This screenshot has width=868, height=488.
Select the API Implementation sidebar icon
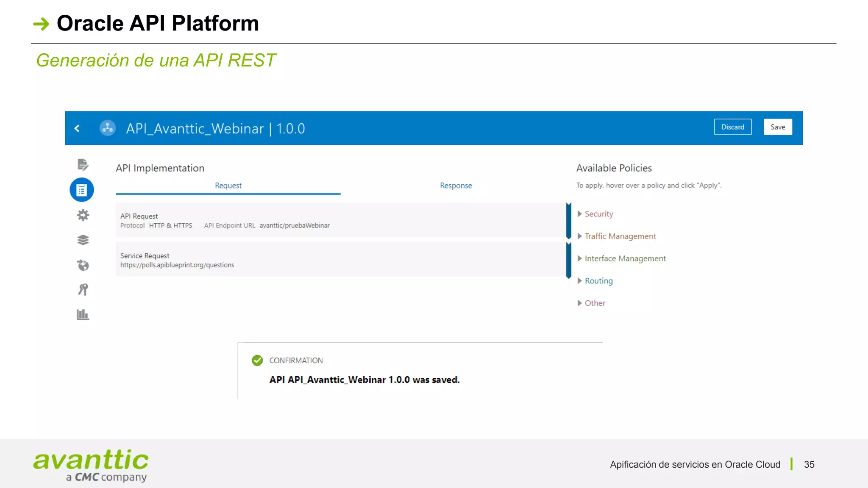(82, 190)
